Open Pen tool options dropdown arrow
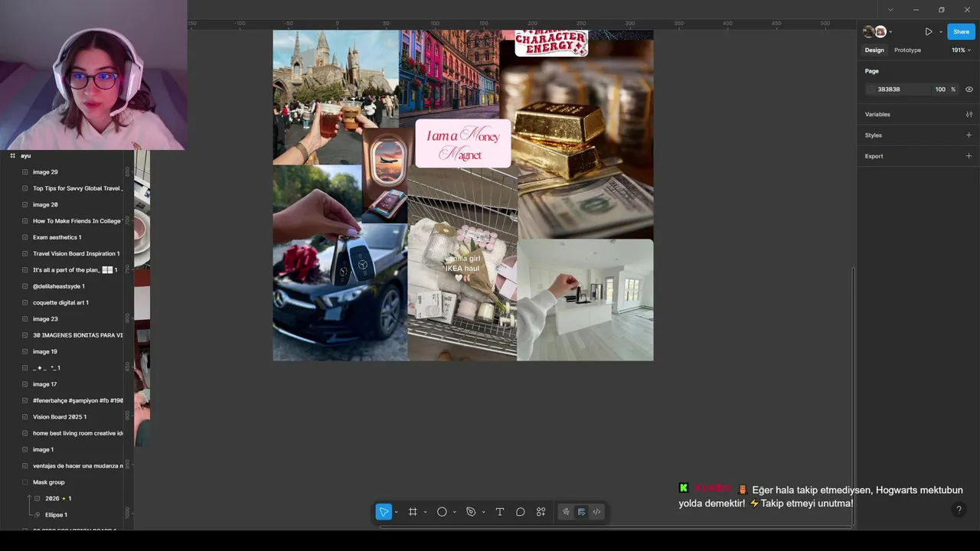 pyautogui.click(x=483, y=512)
